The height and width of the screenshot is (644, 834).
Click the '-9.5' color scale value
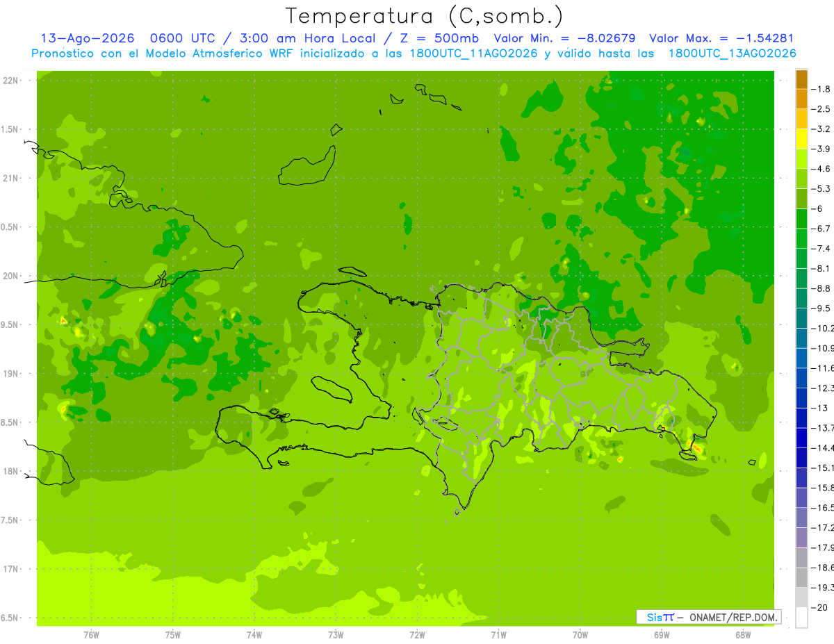point(822,308)
